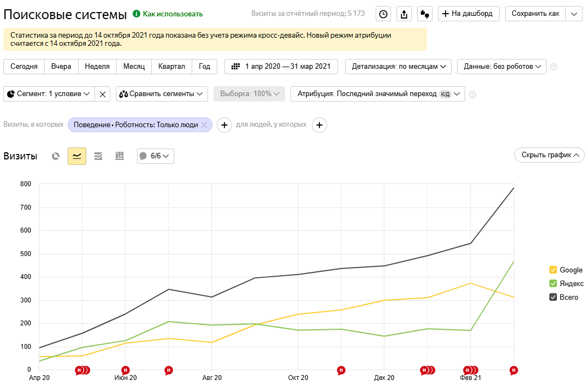Select the stacked area chart icon
Viewport: 587px width, 392px height.
click(x=98, y=156)
